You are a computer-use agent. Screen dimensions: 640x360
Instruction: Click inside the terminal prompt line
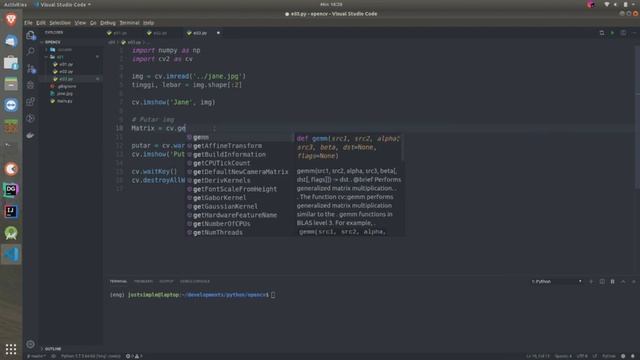pyautogui.click(x=192, y=295)
